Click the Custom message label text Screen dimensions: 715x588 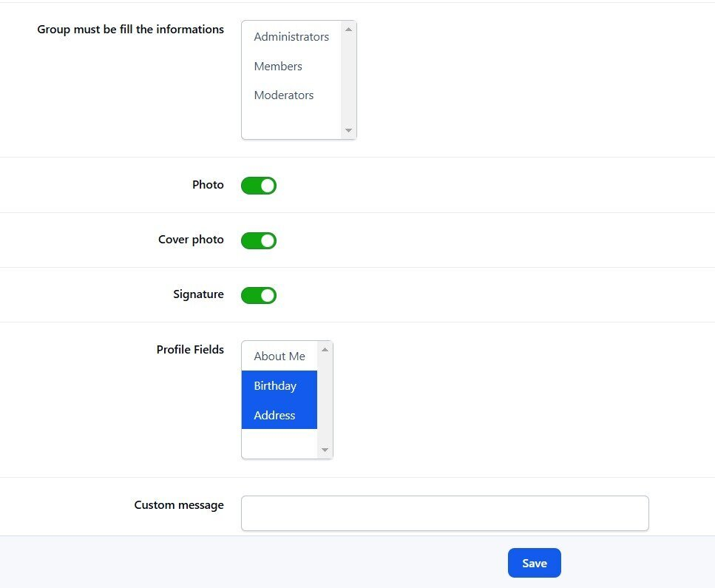(x=179, y=505)
